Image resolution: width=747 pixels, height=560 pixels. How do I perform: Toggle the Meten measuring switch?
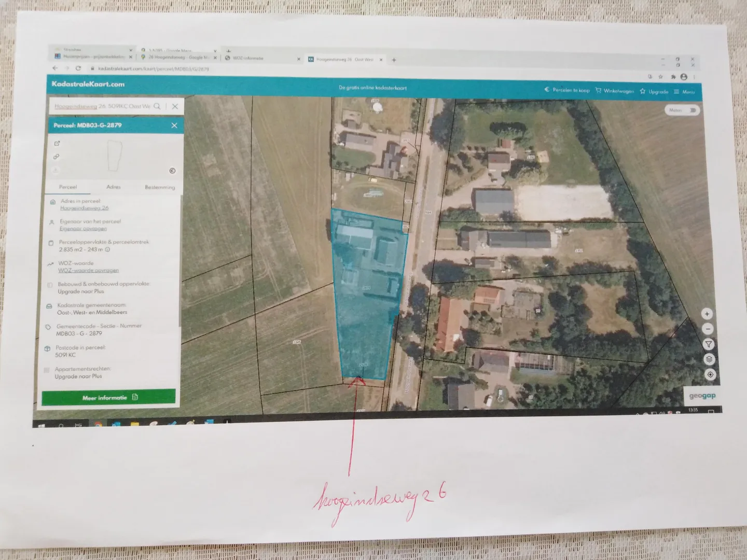coord(692,110)
